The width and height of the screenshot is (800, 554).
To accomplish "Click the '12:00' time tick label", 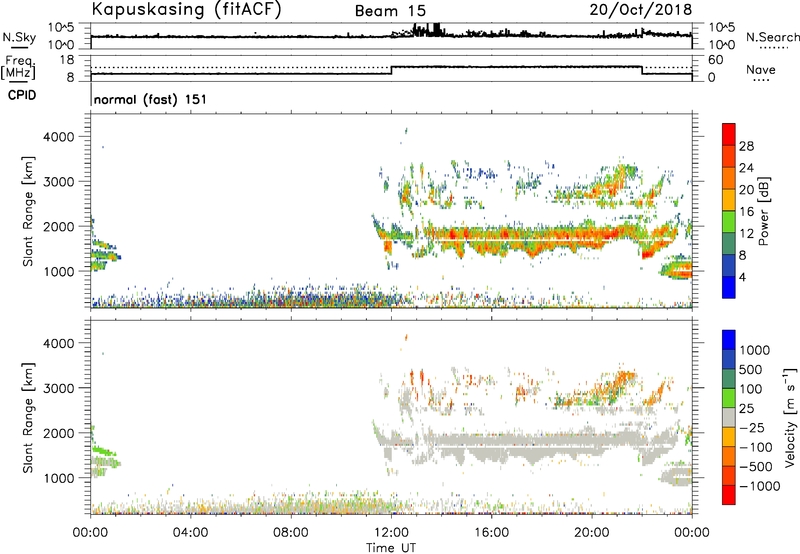I will (391, 533).
